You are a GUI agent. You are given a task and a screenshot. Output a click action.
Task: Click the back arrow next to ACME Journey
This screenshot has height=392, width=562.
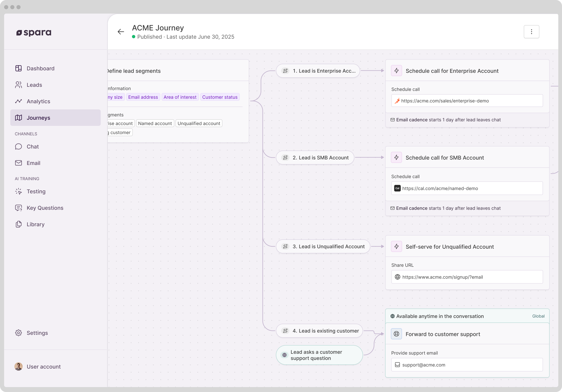[121, 32]
